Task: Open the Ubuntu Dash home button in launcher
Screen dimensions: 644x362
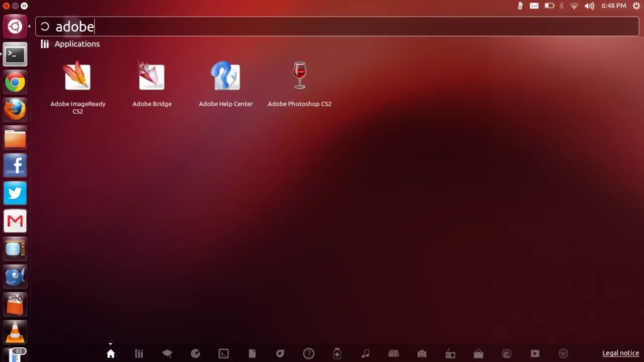Action: pos(15,26)
